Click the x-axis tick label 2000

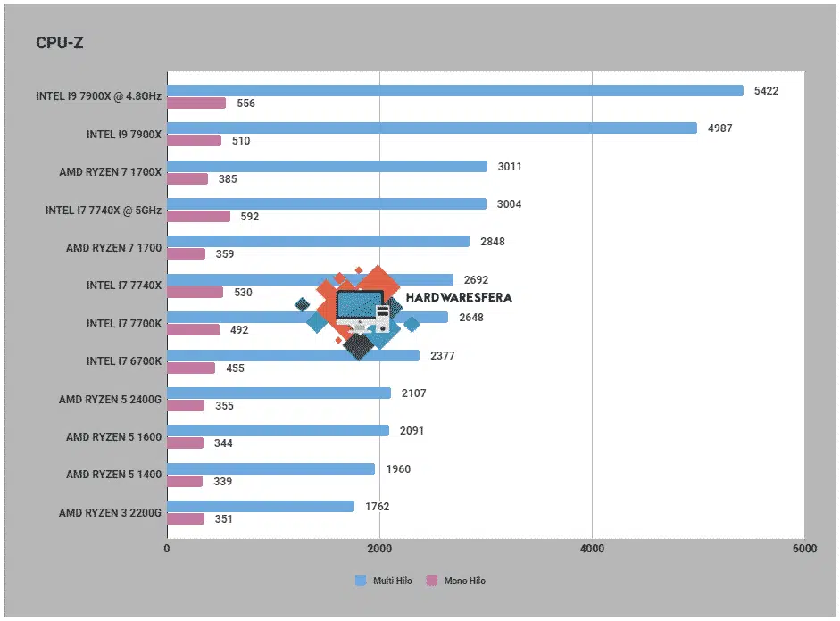pyautogui.click(x=379, y=549)
